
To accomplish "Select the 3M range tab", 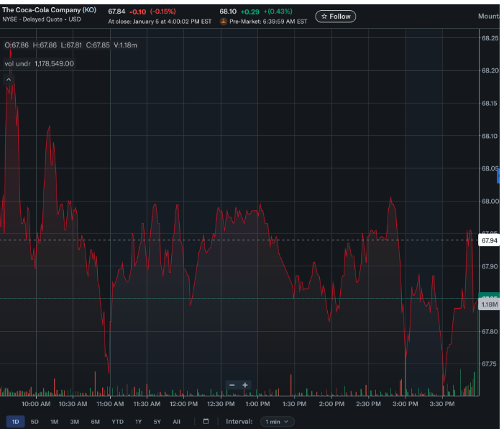I will point(74,421).
